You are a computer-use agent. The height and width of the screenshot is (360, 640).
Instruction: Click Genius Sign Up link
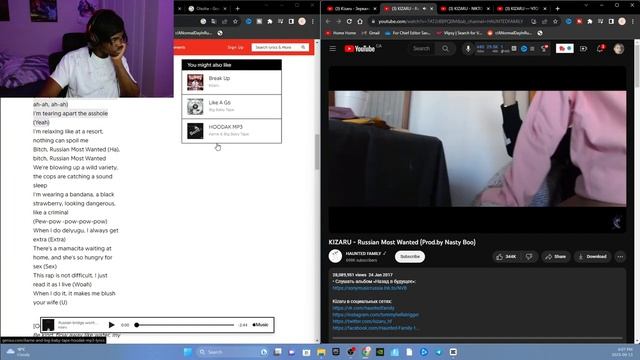coord(235,47)
